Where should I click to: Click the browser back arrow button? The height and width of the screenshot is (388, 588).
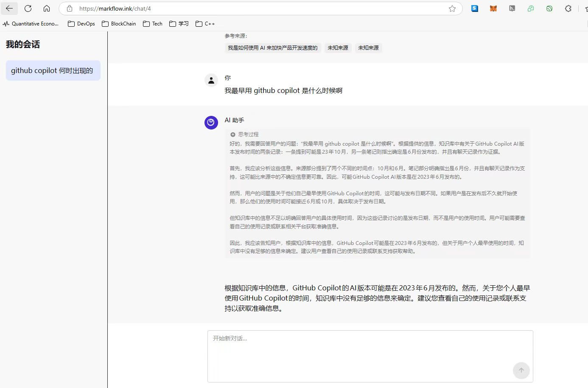pos(9,8)
